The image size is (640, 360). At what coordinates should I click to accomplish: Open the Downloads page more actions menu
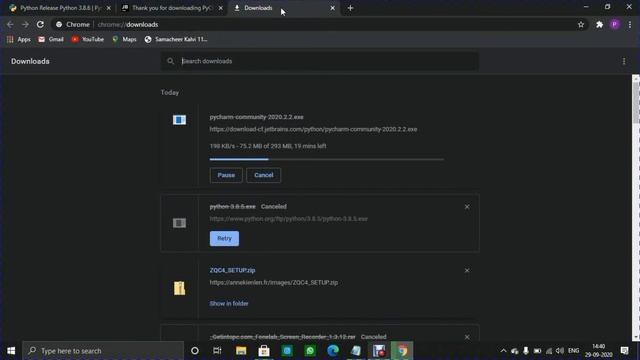[624, 61]
